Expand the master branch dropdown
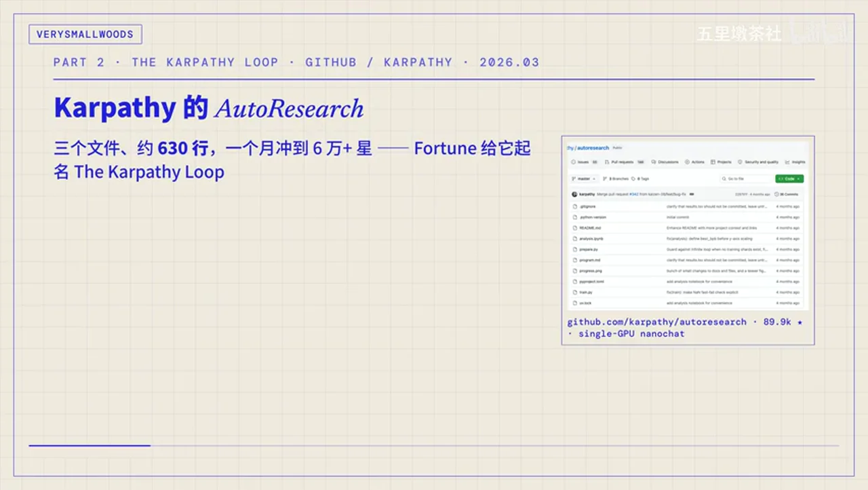This screenshot has height=490, width=868. coord(585,178)
